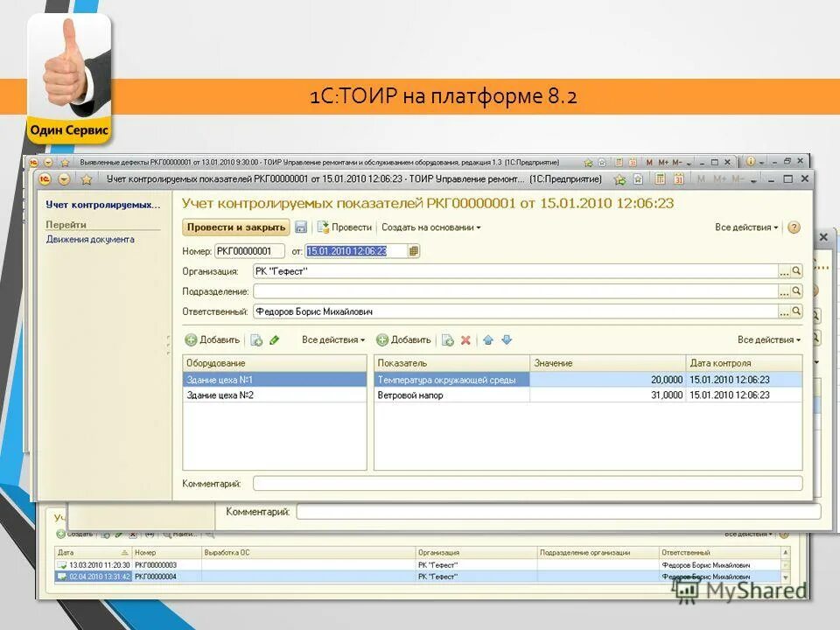This screenshot has height=630, width=840.
Task: Click the value cell 20,0000
Action: 608,380
